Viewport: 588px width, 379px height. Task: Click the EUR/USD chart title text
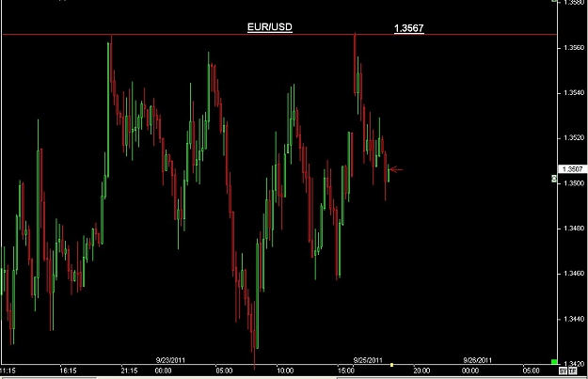270,27
